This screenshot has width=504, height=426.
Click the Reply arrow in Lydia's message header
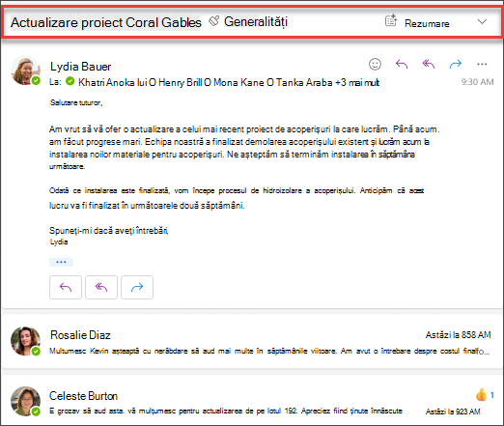402,64
